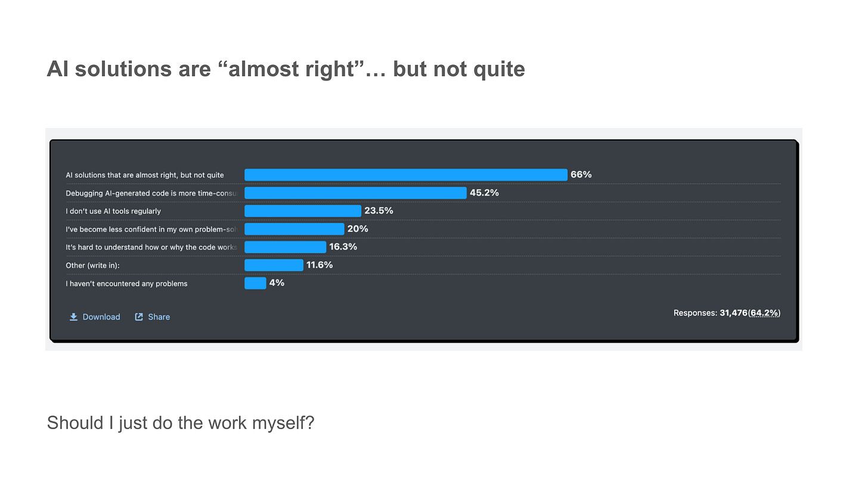Click the Share external-link icon
The image size is (868, 481).
coord(139,317)
